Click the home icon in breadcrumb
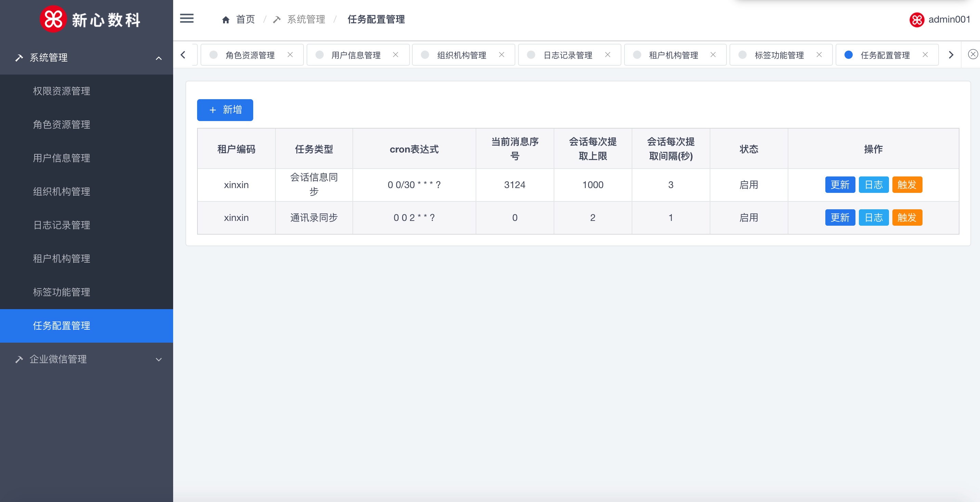Screen dimensions: 980x502 pyautogui.click(x=225, y=20)
